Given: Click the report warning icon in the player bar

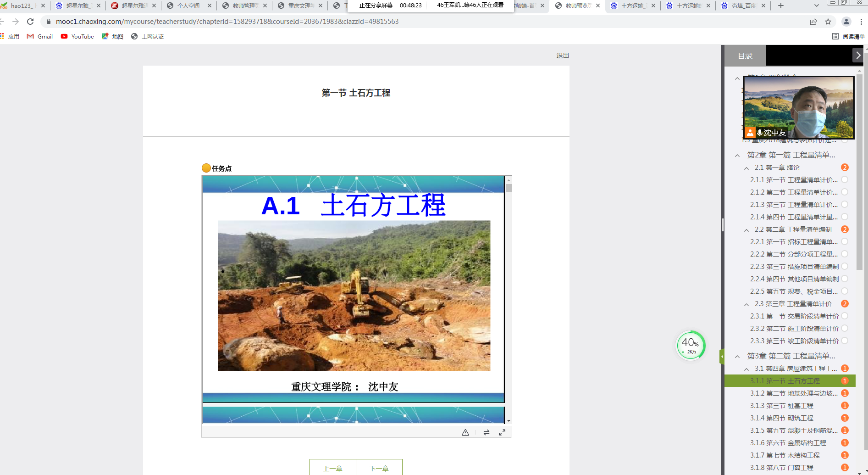Looking at the screenshot, I should point(465,432).
